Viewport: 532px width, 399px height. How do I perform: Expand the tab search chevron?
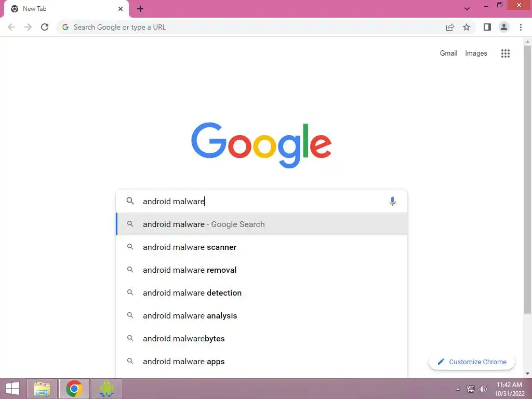[x=467, y=9]
